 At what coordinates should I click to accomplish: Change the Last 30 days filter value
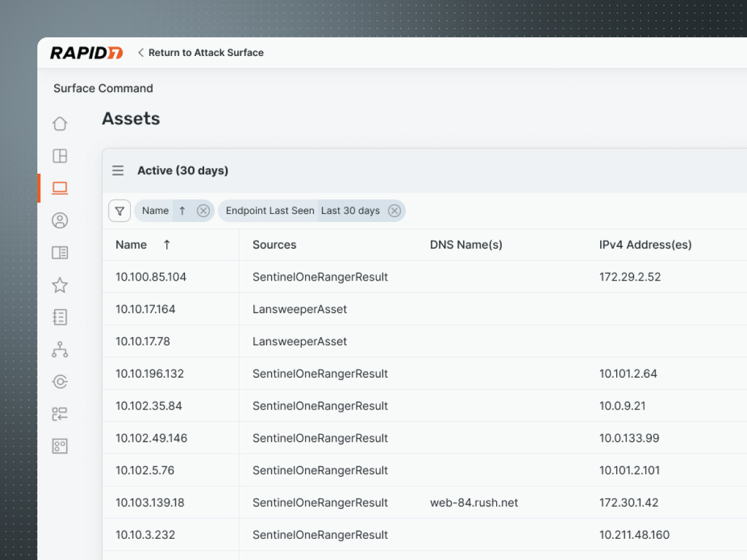[350, 211]
